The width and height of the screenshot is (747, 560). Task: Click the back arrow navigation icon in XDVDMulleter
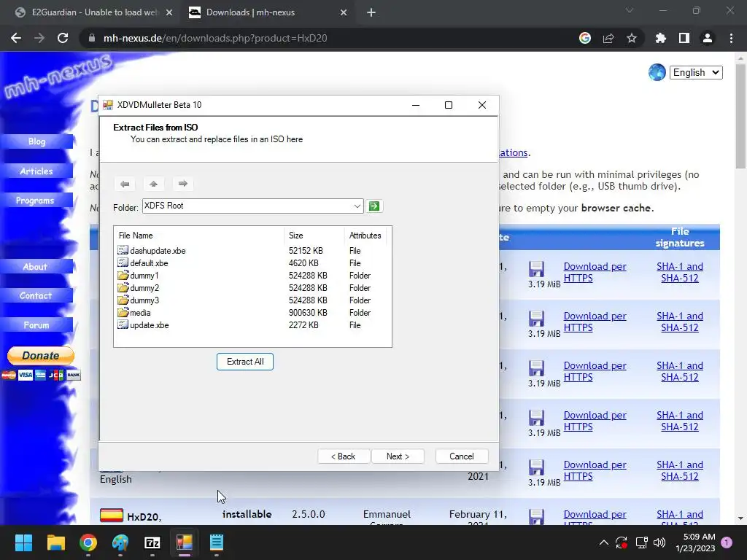click(x=125, y=184)
